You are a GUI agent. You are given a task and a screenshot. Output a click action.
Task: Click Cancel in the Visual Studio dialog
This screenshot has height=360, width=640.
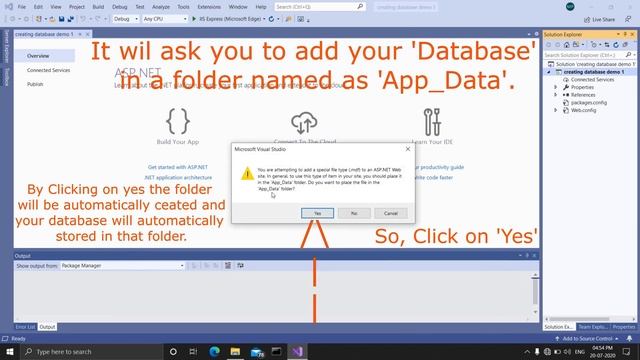click(x=391, y=213)
